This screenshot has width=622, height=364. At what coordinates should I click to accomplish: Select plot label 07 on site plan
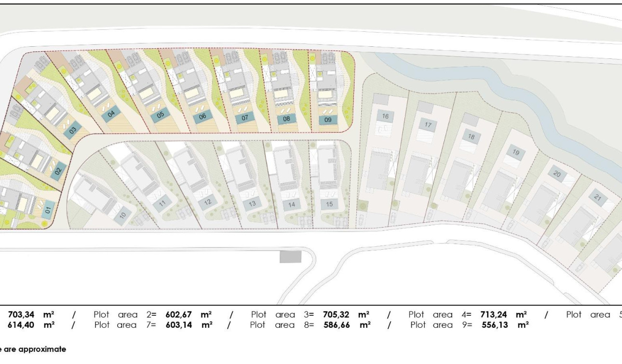click(245, 118)
